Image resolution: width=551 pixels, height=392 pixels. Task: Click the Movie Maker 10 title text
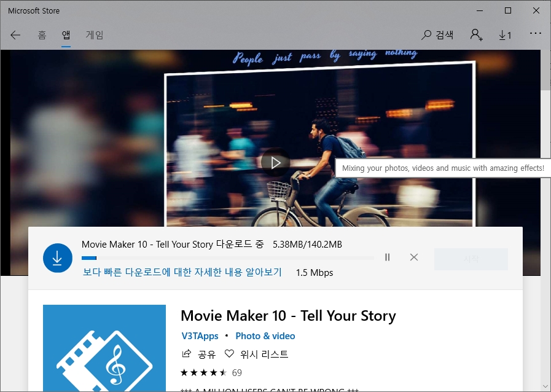coord(288,316)
